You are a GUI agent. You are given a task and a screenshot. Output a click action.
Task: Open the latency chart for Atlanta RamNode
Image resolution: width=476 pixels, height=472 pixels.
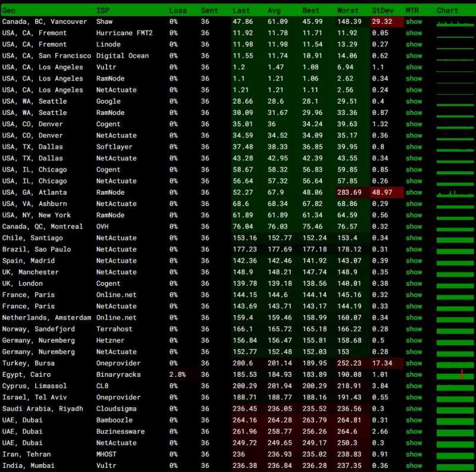click(455, 193)
